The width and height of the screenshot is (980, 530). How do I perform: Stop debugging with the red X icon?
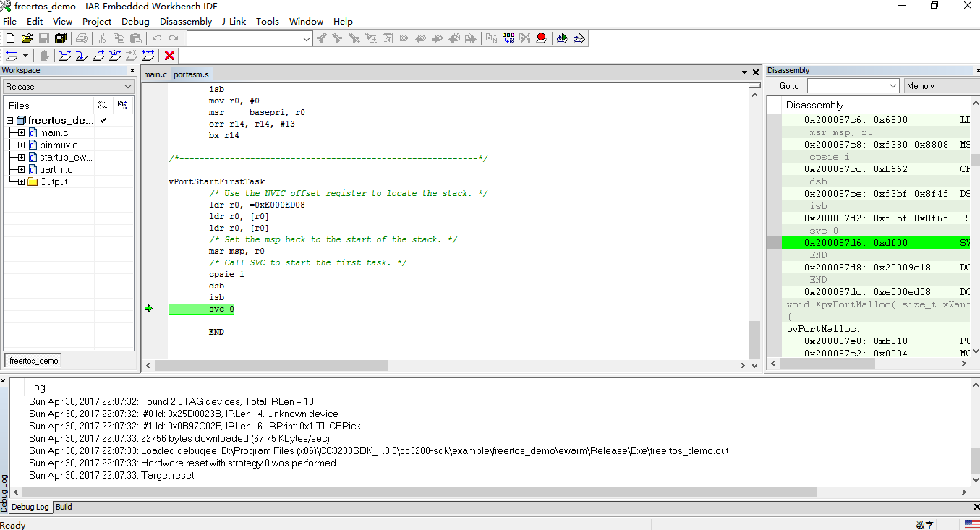[170, 56]
